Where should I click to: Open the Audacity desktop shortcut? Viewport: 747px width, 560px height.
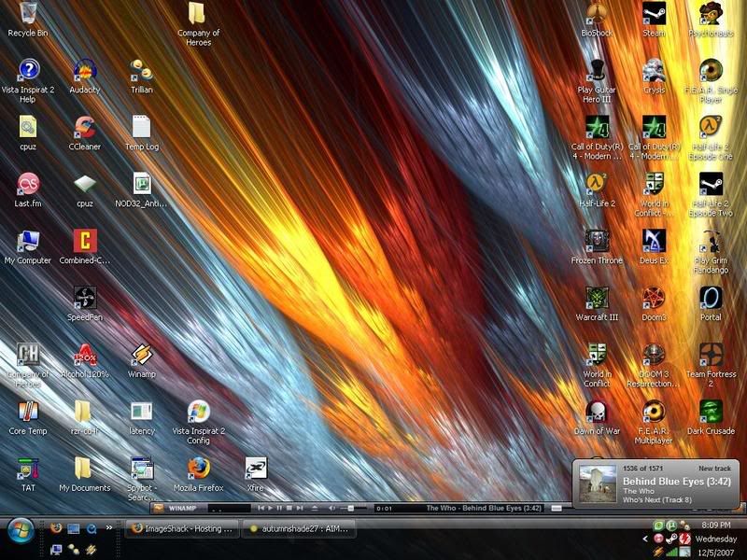coord(85,77)
